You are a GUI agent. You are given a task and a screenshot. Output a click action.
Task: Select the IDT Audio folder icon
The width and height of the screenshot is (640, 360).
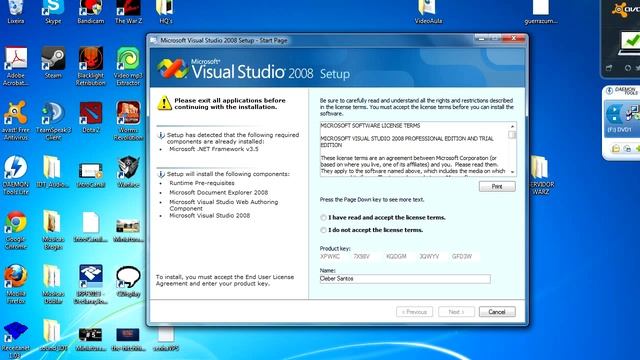[x=53, y=172]
